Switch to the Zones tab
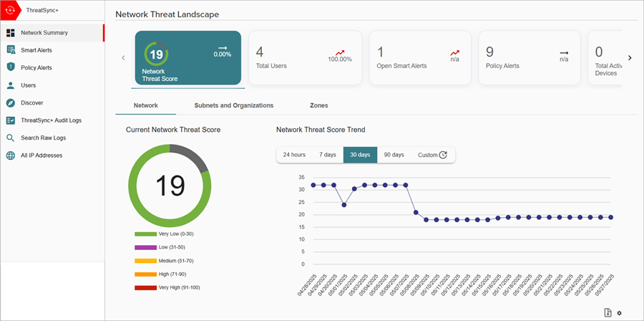 (x=319, y=105)
